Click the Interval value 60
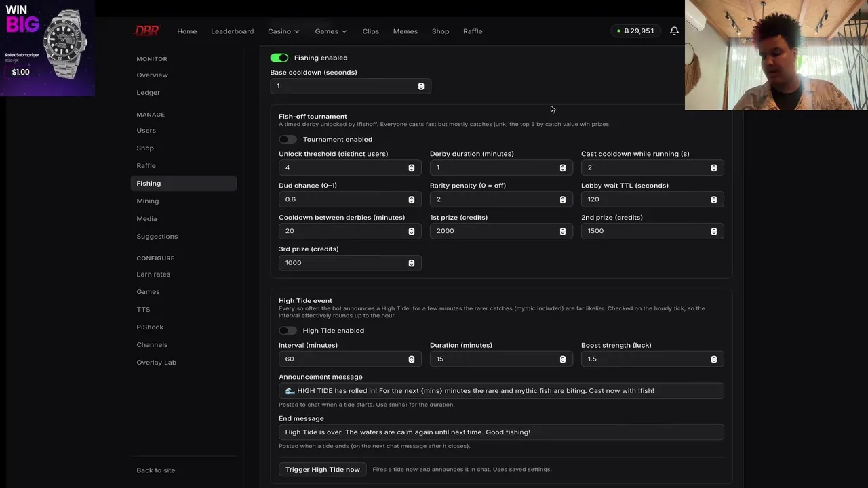 [x=290, y=359]
